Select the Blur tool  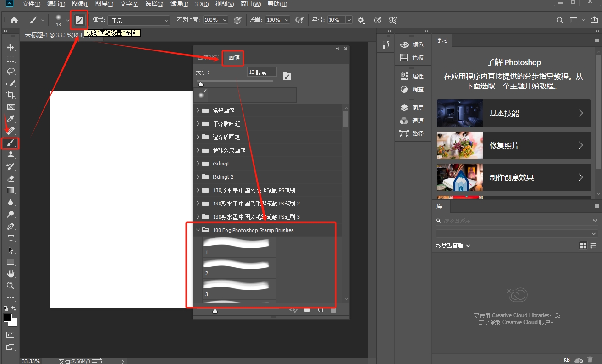click(11, 202)
